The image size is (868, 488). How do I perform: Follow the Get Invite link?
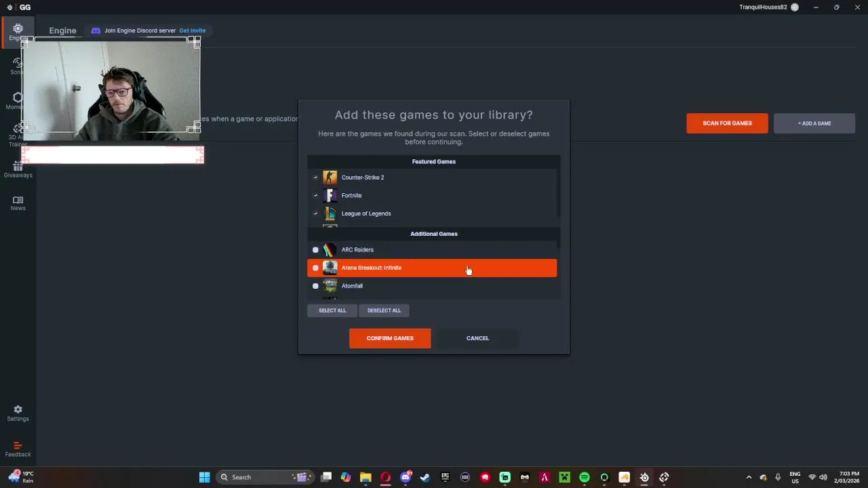[x=193, y=30]
